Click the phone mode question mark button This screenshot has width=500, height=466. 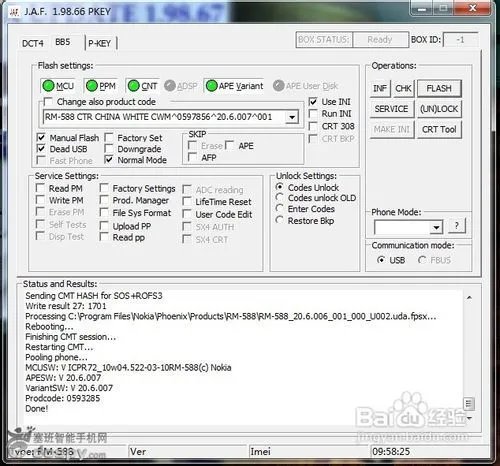click(456, 226)
